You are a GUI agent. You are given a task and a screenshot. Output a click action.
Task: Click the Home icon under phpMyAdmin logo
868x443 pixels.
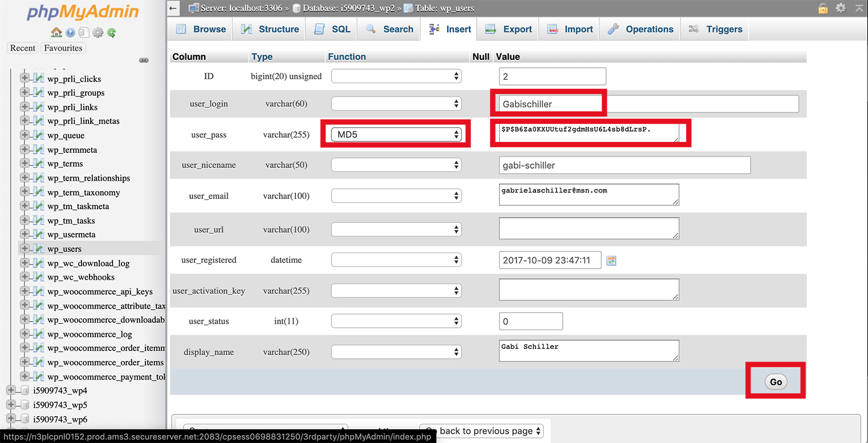click(56, 32)
